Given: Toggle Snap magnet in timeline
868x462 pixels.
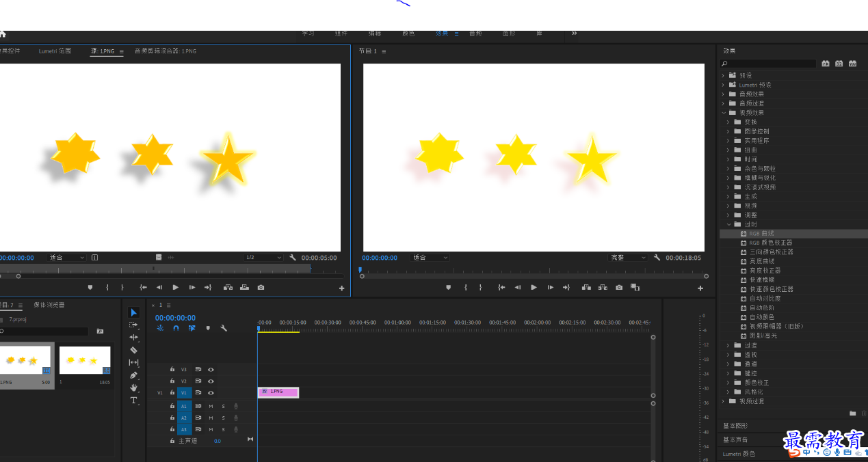Looking at the screenshot, I should tap(176, 328).
